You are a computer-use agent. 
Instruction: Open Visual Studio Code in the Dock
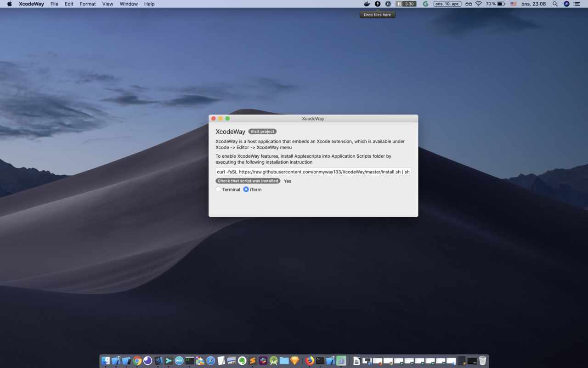tap(158, 361)
